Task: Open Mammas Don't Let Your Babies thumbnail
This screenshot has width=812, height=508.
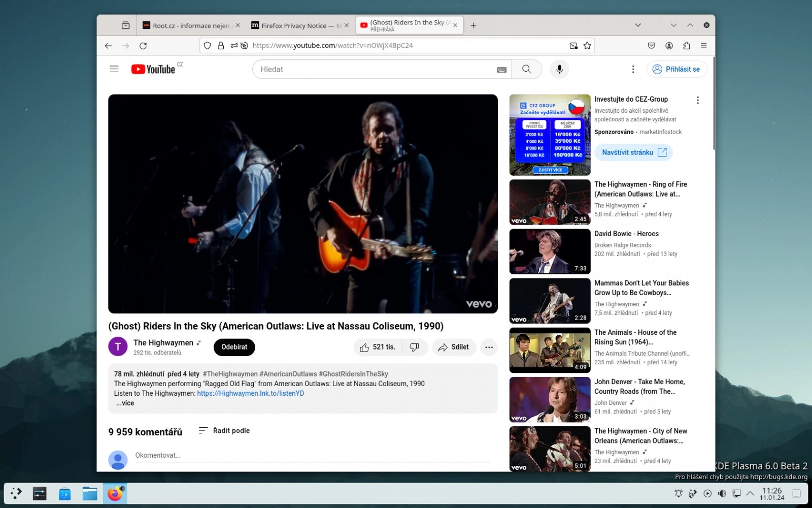Action: coord(550,301)
